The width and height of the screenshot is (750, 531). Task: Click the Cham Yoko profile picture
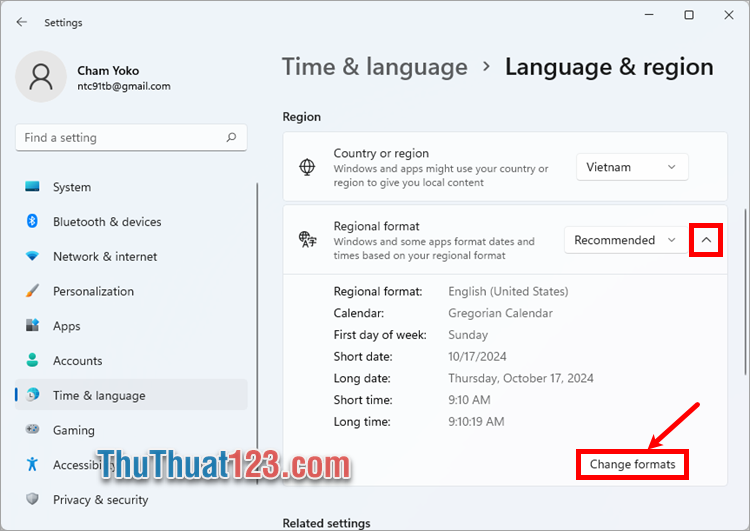41,77
